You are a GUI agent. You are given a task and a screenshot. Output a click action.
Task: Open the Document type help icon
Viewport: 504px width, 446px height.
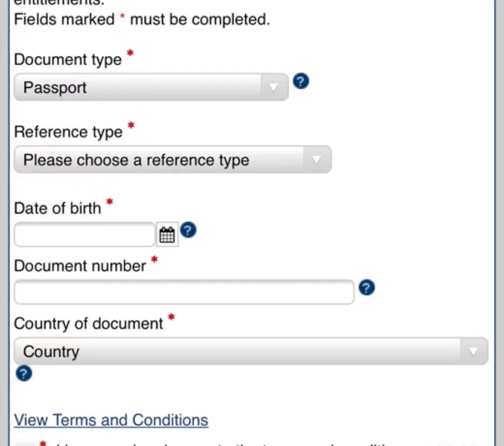[301, 82]
